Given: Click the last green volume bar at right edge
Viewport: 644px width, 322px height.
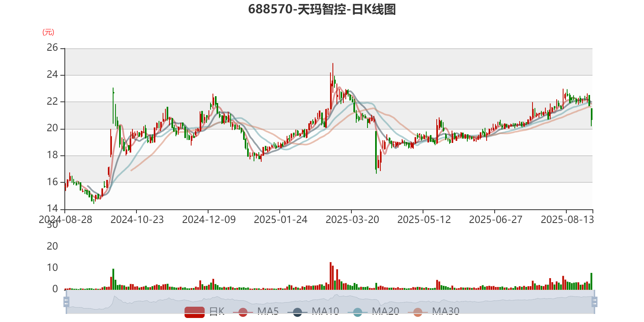Looking at the screenshot, I should [x=591, y=281].
